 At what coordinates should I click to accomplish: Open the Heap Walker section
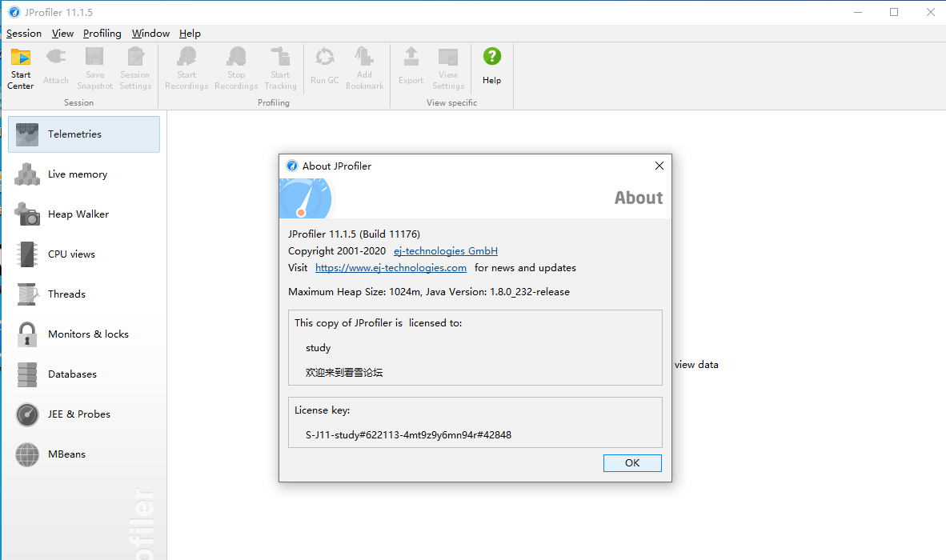84,214
